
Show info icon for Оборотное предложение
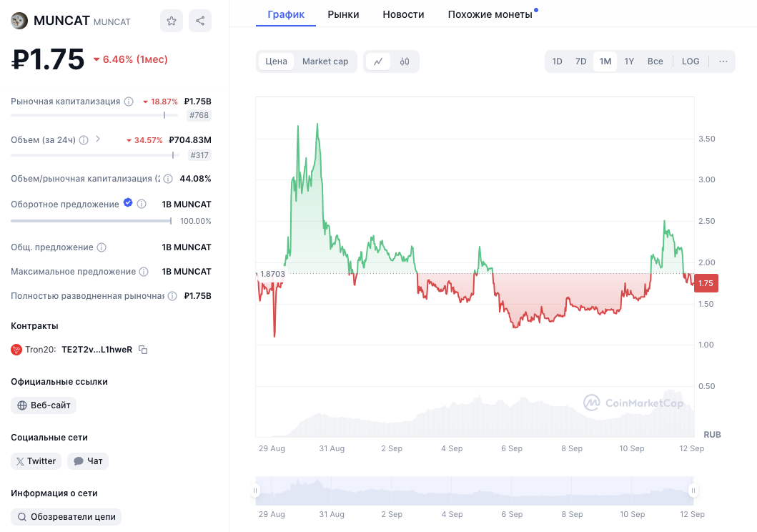point(142,205)
